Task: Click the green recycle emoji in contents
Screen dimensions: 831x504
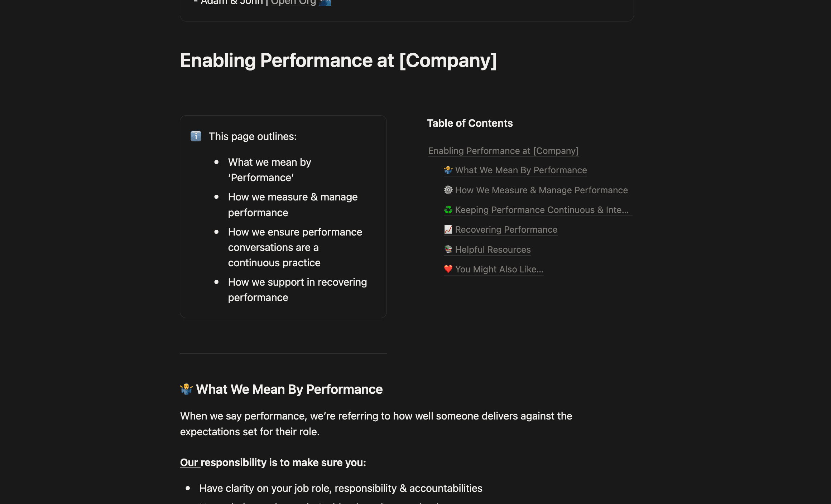Action: click(448, 210)
